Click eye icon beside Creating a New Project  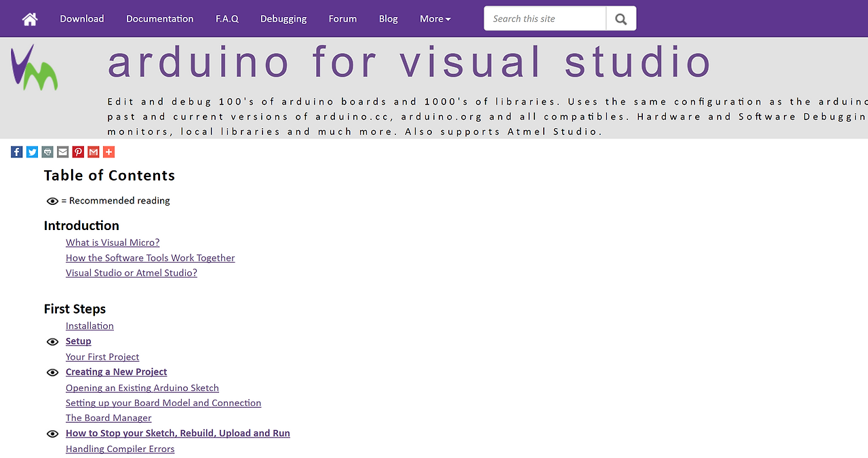point(52,373)
